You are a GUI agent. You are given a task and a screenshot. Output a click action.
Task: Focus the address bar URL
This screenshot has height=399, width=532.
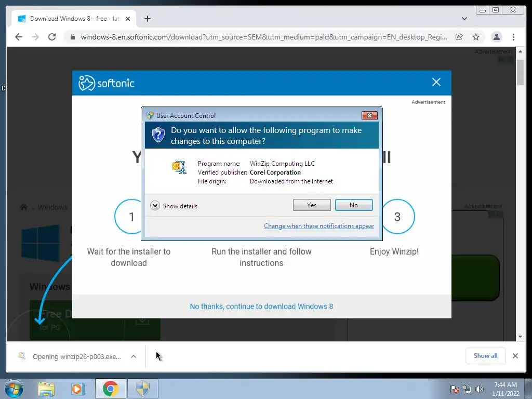(263, 37)
